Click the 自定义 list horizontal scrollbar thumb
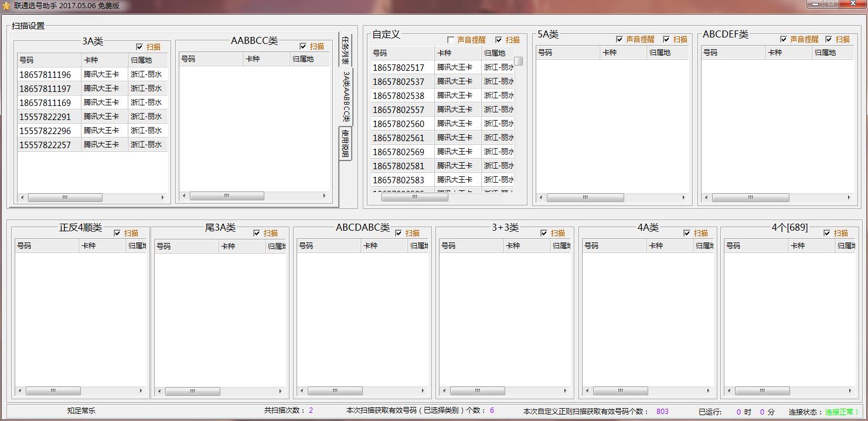Image resolution: width=868 pixels, height=421 pixels. [x=415, y=197]
